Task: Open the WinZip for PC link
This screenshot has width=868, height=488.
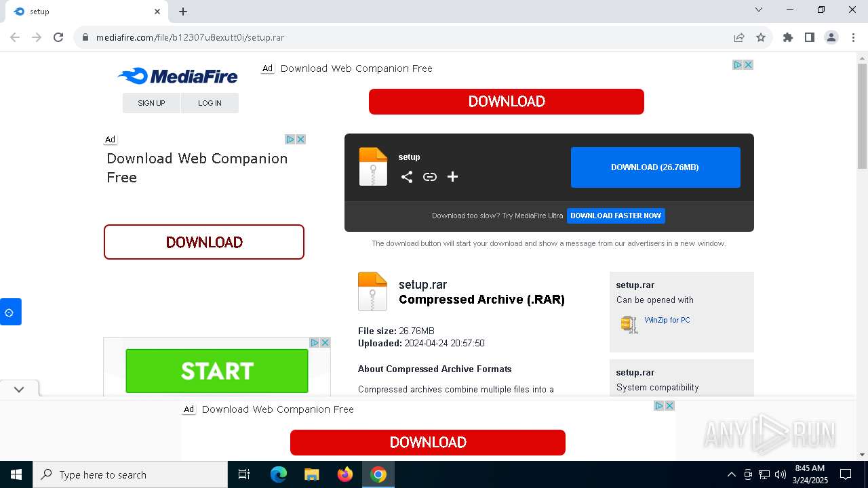Action: pyautogui.click(x=667, y=320)
